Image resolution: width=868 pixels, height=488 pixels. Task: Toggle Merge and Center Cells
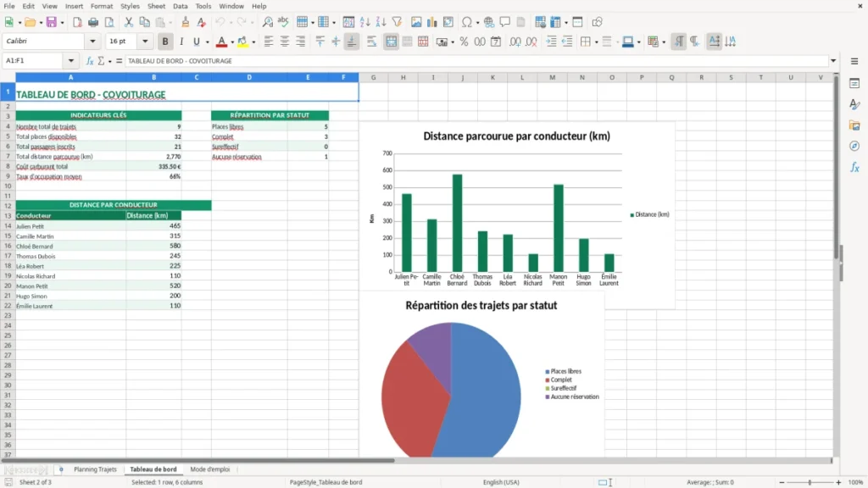pos(391,42)
